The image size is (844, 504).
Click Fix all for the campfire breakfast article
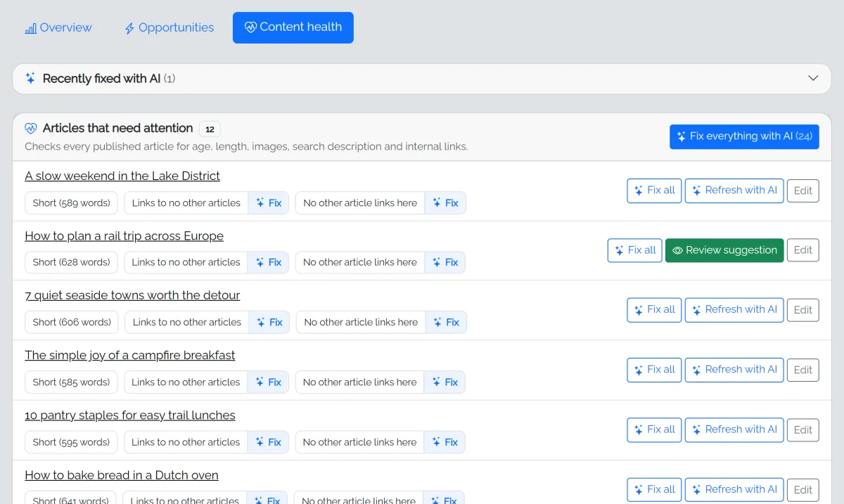(x=654, y=370)
